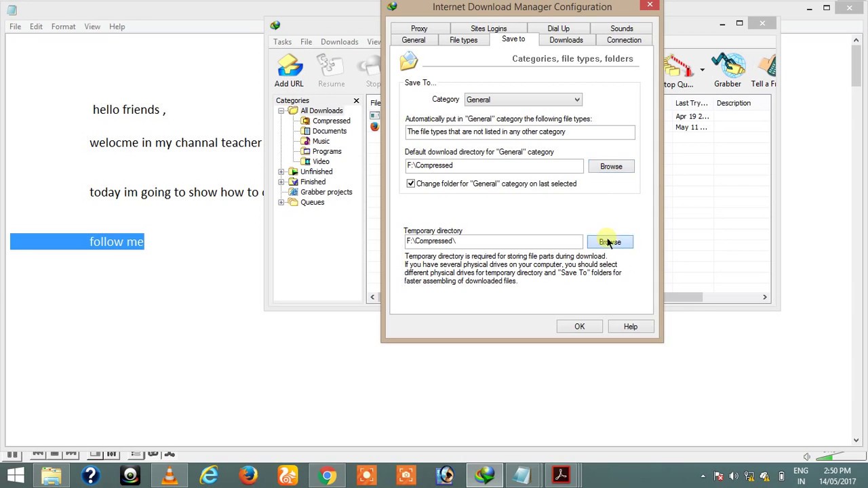Click the 'follow me' highlighted text in Notepad
868x488 pixels.
point(116,241)
